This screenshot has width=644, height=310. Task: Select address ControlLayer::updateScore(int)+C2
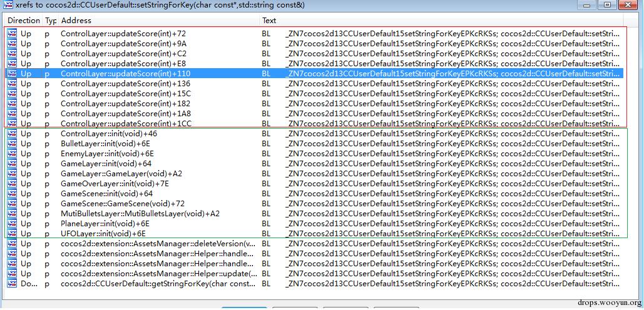(x=124, y=53)
